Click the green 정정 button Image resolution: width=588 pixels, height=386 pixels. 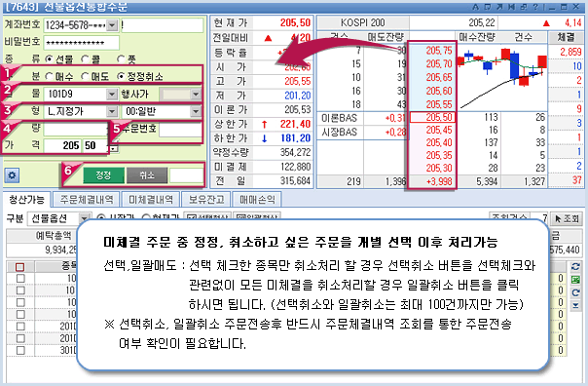(x=103, y=175)
